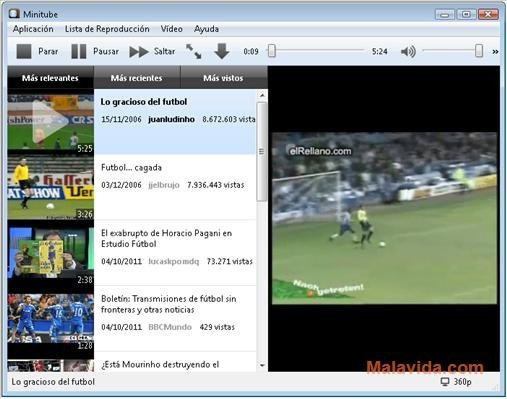
Task: Click the Pausar label
Action: tap(106, 51)
